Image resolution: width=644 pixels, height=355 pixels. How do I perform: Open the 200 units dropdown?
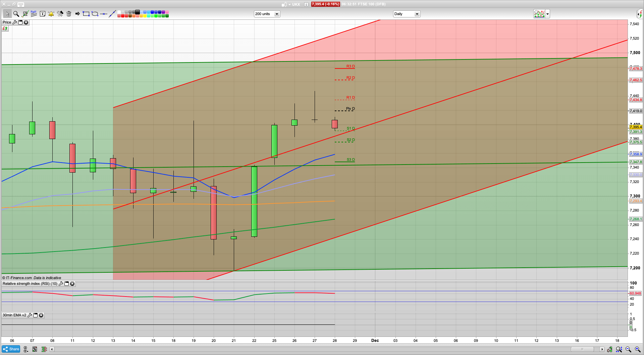pyautogui.click(x=267, y=14)
